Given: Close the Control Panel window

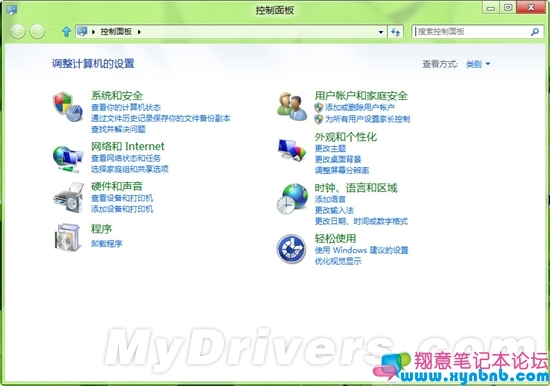Looking at the screenshot, I should point(531,7).
